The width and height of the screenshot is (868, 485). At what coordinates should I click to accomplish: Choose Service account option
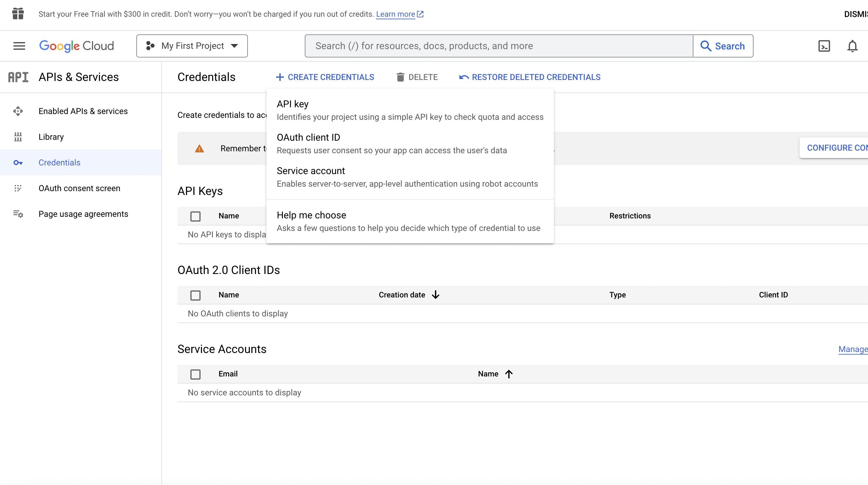pos(410,177)
